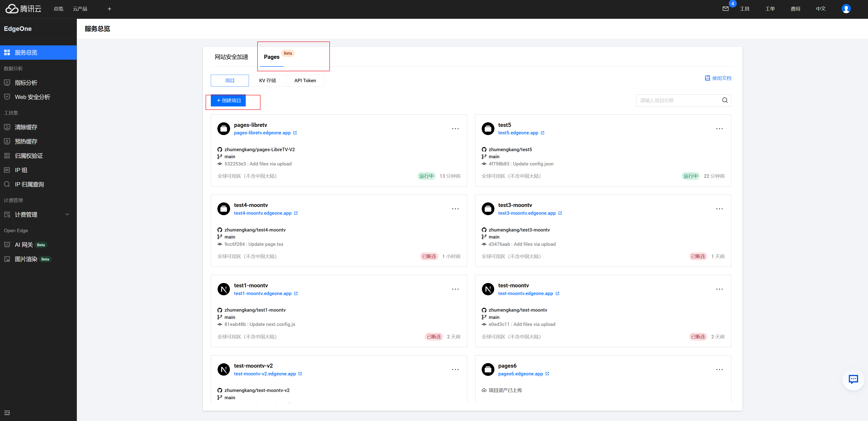Click the plus icon in top bar
The image size is (868, 421).
109,9
